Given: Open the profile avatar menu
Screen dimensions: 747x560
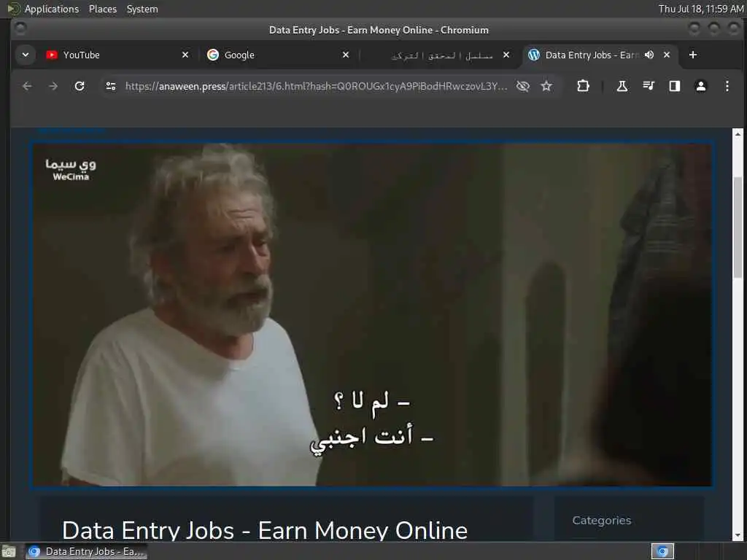Looking at the screenshot, I should 701,86.
